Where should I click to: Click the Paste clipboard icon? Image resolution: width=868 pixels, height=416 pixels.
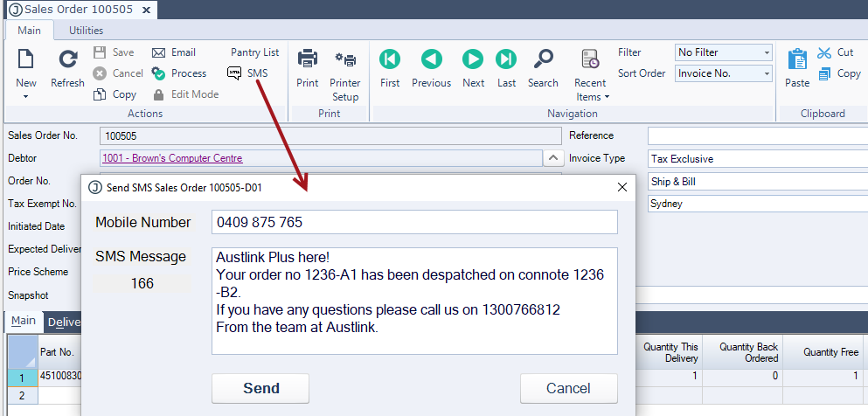(797, 59)
